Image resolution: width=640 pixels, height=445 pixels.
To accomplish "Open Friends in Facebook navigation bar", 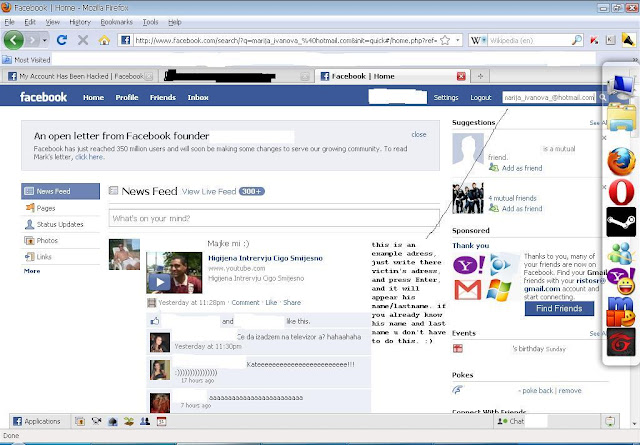I will (x=162, y=97).
